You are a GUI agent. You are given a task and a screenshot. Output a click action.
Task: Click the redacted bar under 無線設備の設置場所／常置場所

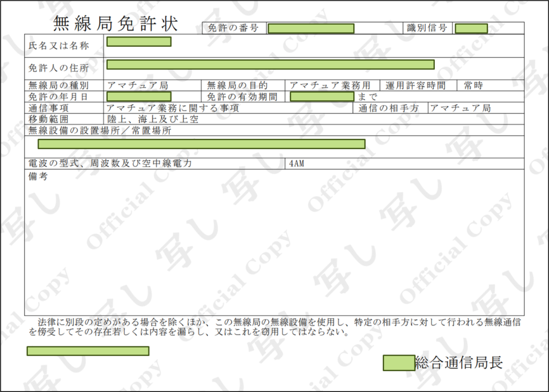[x=201, y=144]
